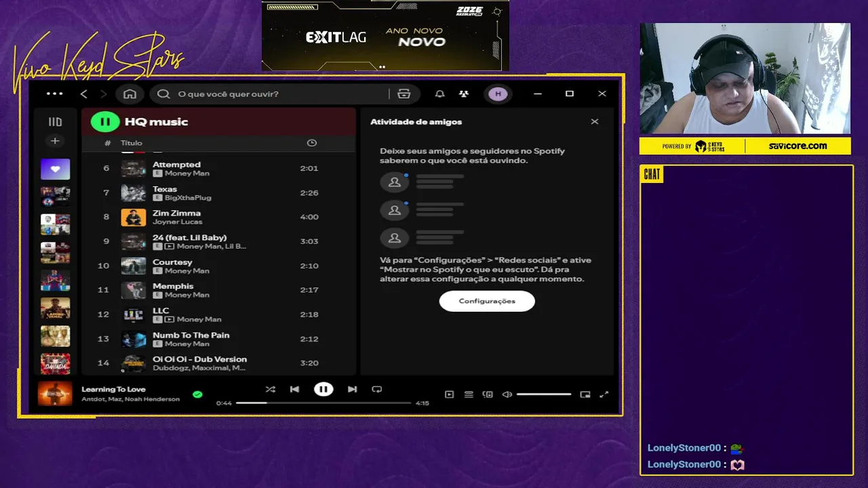Select the track '24 (feat. Lil Baby)'
Image resolution: width=868 pixels, height=488 pixels.
[x=218, y=241]
